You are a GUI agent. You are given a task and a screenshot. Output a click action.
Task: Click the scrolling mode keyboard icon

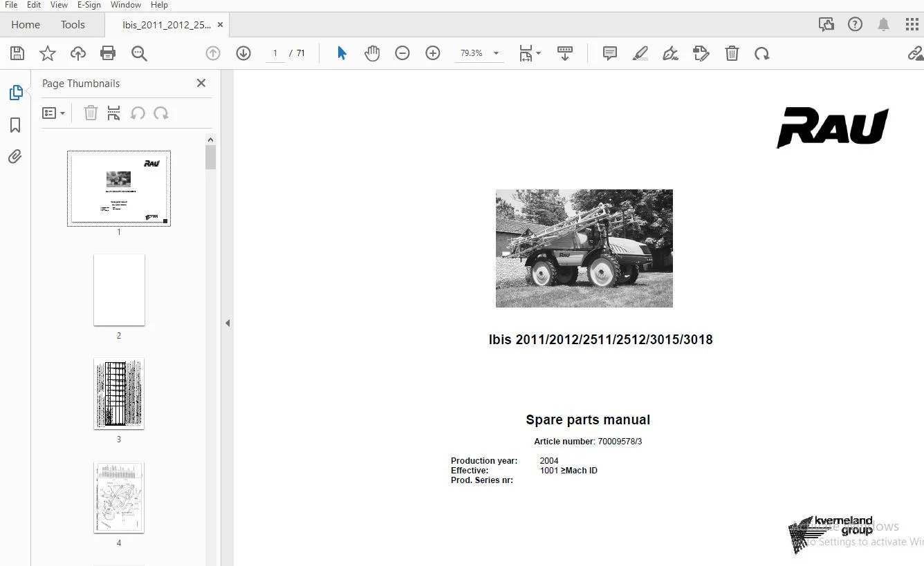[x=565, y=53]
